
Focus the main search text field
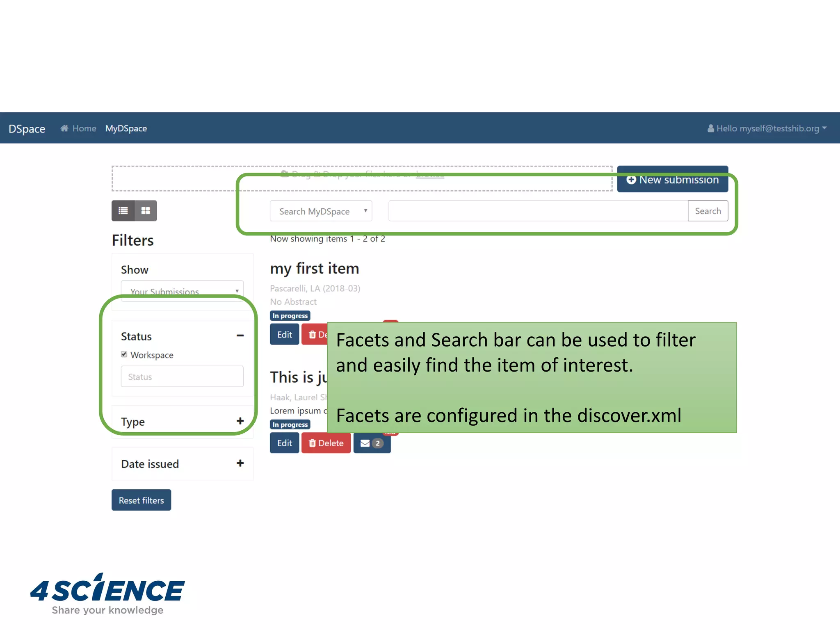click(x=538, y=211)
